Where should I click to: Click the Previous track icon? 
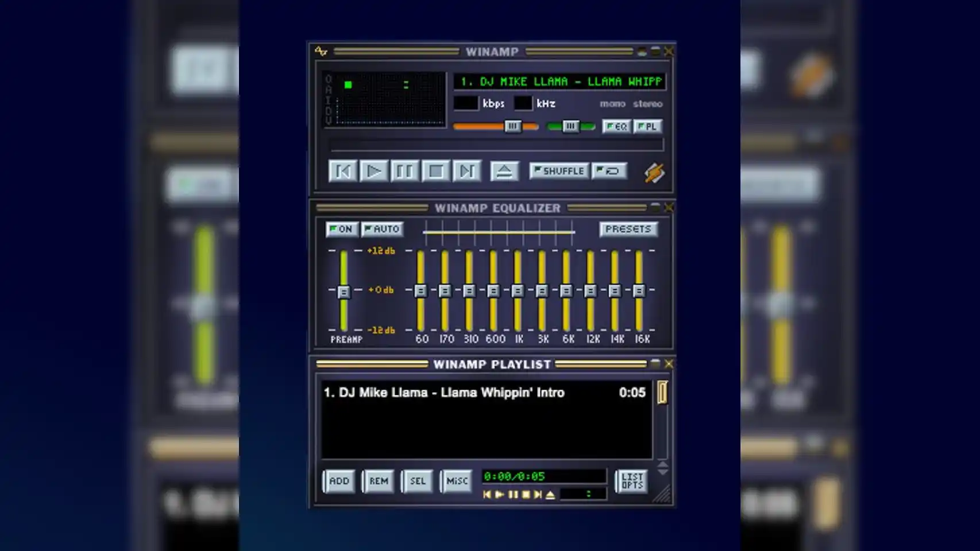tap(343, 170)
